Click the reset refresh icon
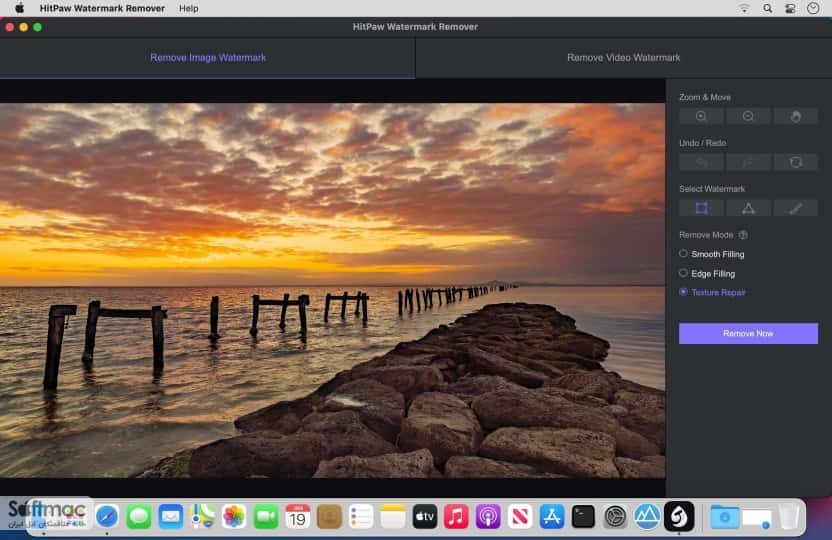This screenshot has height=540, width=832. (x=795, y=162)
